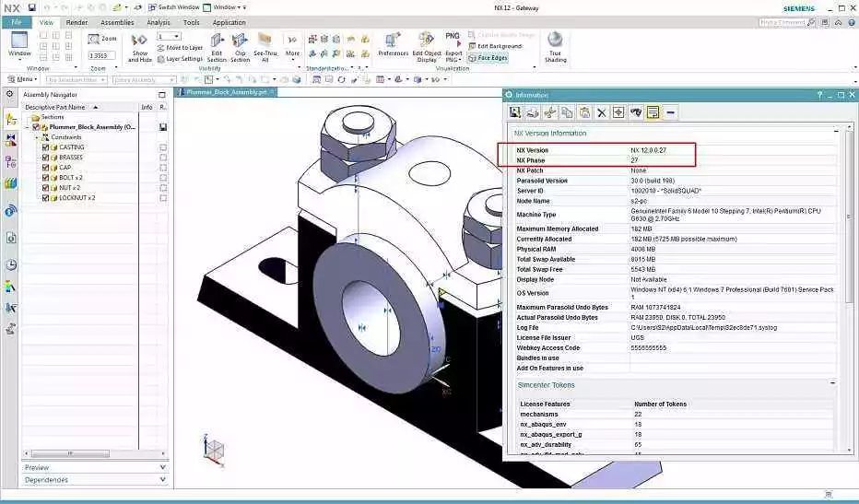Click the zoom scale value field
The width and height of the screenshot is (859, 504).
[x=99, y=55]
